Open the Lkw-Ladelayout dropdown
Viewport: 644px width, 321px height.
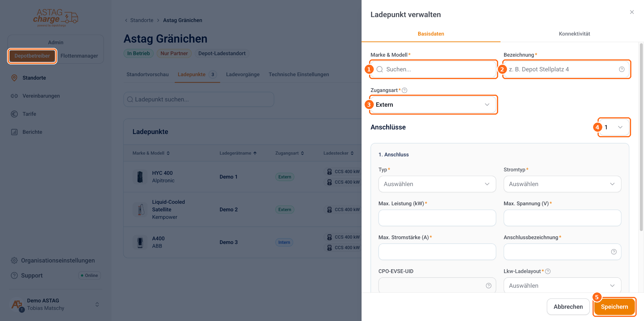click(562, 286)
